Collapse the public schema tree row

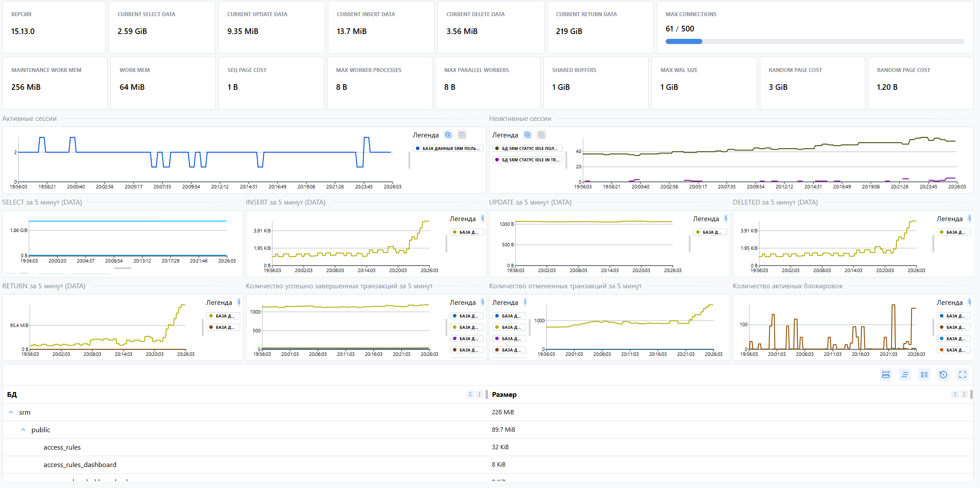point(23,430)
